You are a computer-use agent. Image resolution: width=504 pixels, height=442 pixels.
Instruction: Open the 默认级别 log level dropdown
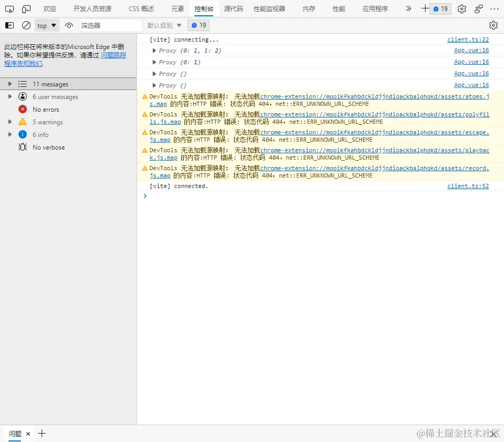(164, 25)
